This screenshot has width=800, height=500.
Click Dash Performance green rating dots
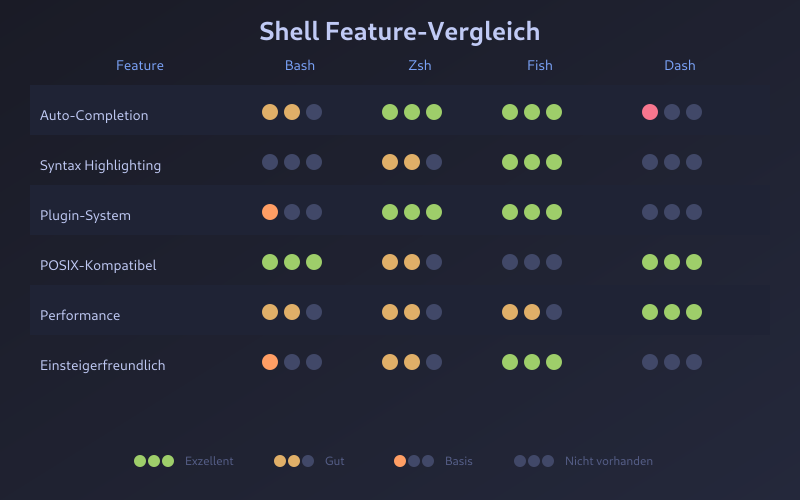tap(672, 312)
